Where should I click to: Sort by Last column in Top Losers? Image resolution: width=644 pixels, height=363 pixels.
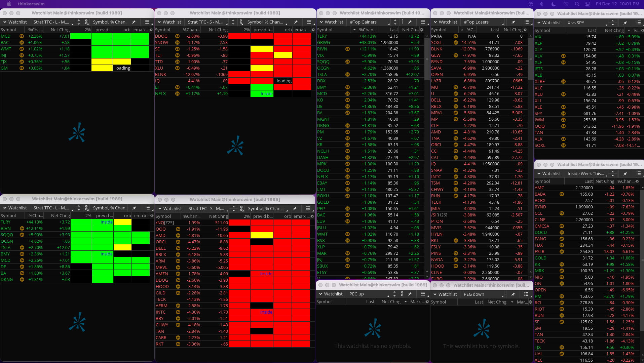click(x=495, y=30)
